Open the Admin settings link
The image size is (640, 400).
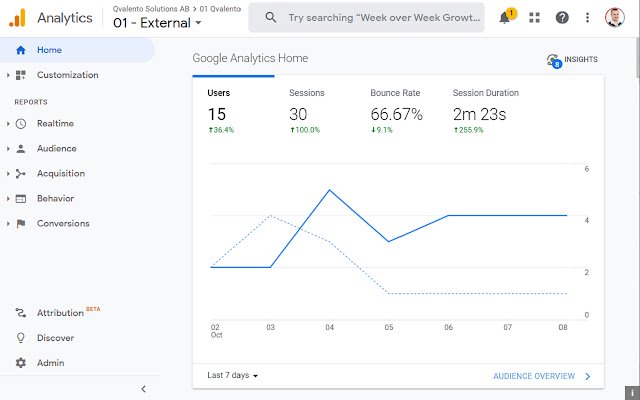pyautogui.click(x=51, y=363)
